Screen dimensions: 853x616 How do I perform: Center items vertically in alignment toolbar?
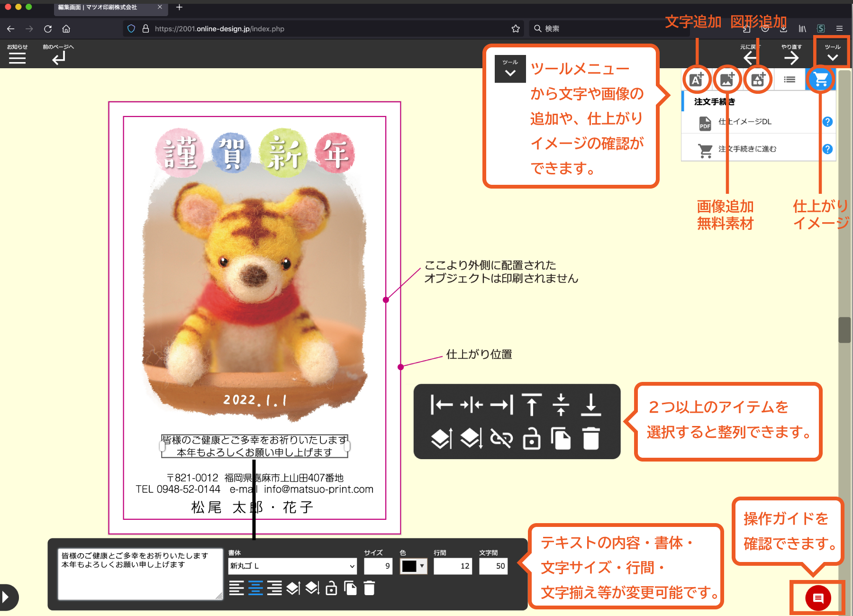(x=561, y=405)
